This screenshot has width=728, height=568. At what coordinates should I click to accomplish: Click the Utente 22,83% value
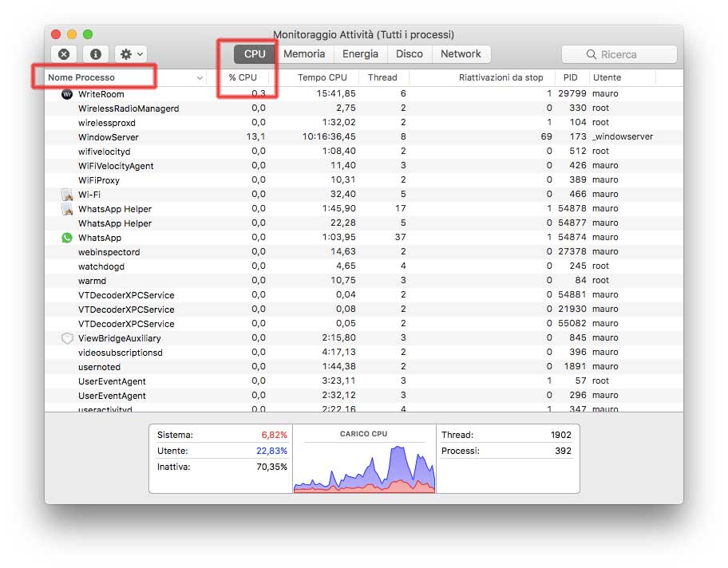(271, 451)
